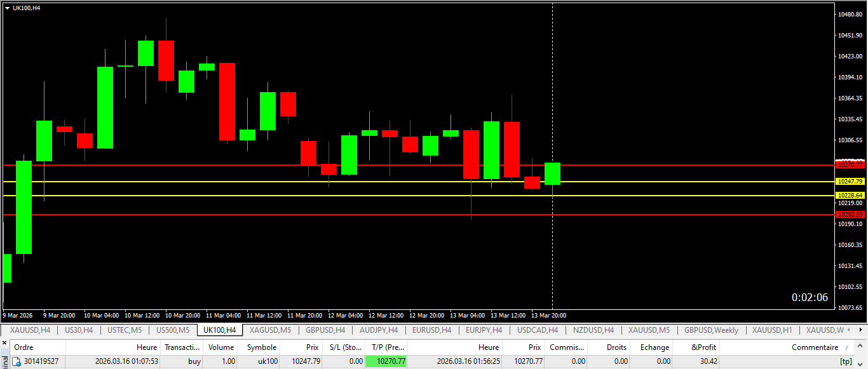Open the US30,H4 chart tab
This screenshot has width=868, height=369.
(x=79, y=330)
